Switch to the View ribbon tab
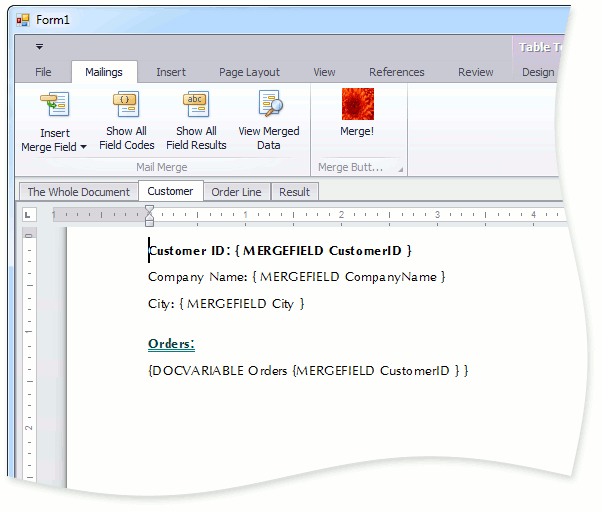 [324, 72]
